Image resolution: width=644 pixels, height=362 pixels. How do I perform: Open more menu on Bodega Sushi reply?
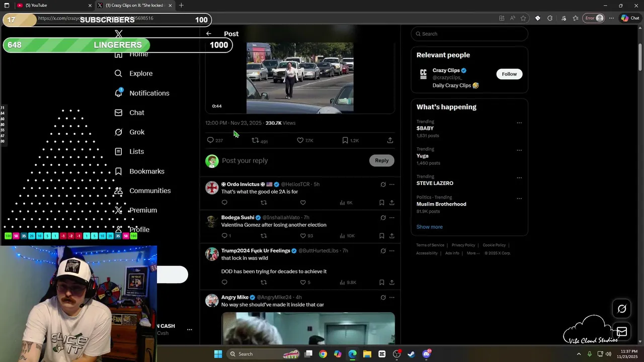[x=392, y=218]
